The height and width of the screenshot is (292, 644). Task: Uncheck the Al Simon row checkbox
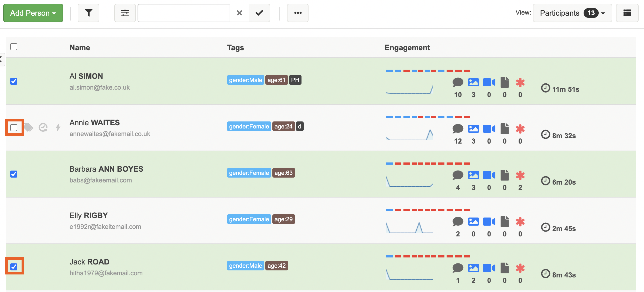14,81
